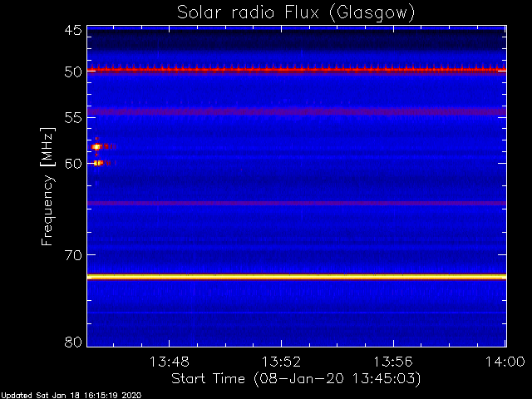Viewport: 532px width, 399px height.
Task: Click the bright burst at 60 MHz
Action: click(98, 163)
